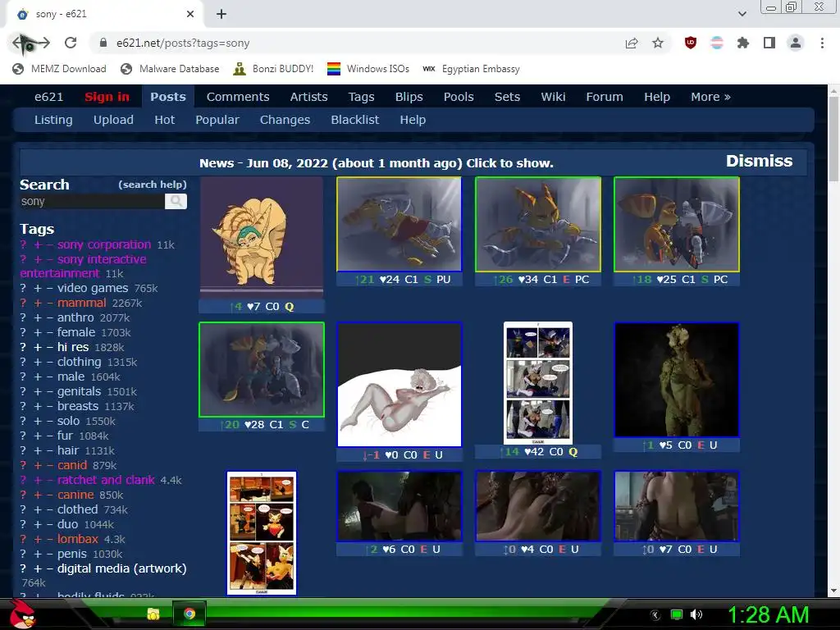Add 'lombax' tag with its plus
This screenshot has width=840, height=630.
pyautogui.click(x=38, y=540)
